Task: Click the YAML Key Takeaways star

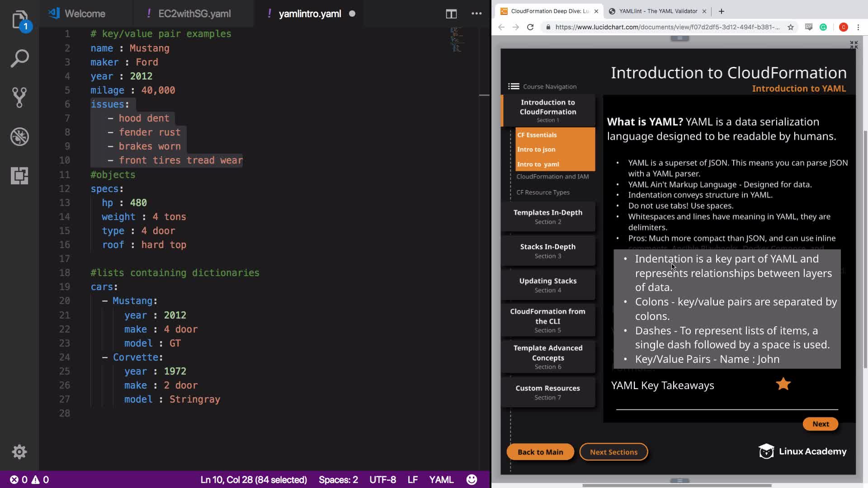Action: [783, 384]
